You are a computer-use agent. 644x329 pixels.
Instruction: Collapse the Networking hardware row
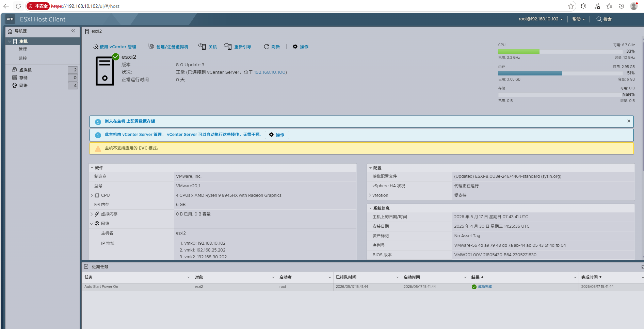tap(92, 224)
